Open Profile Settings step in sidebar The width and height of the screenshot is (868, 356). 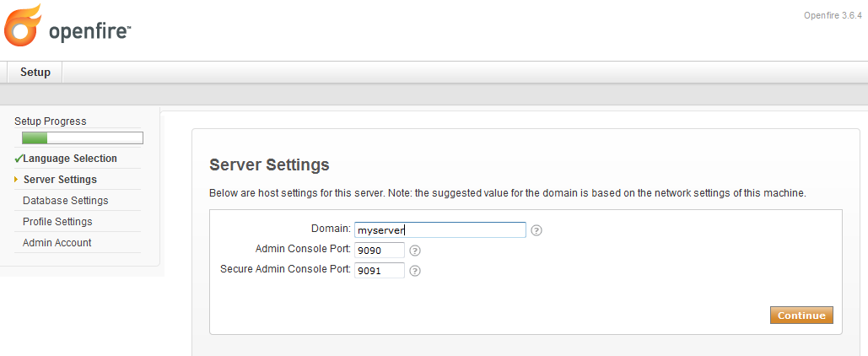[57, 222]
